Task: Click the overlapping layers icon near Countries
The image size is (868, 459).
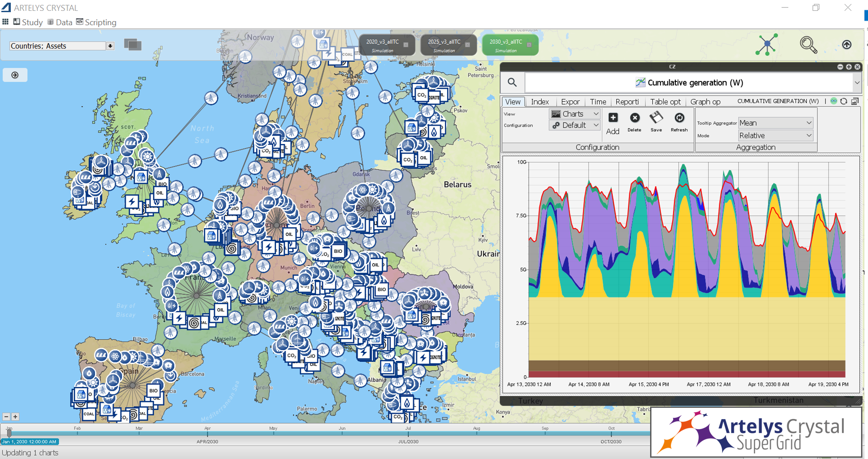Action: coord(132,44)
